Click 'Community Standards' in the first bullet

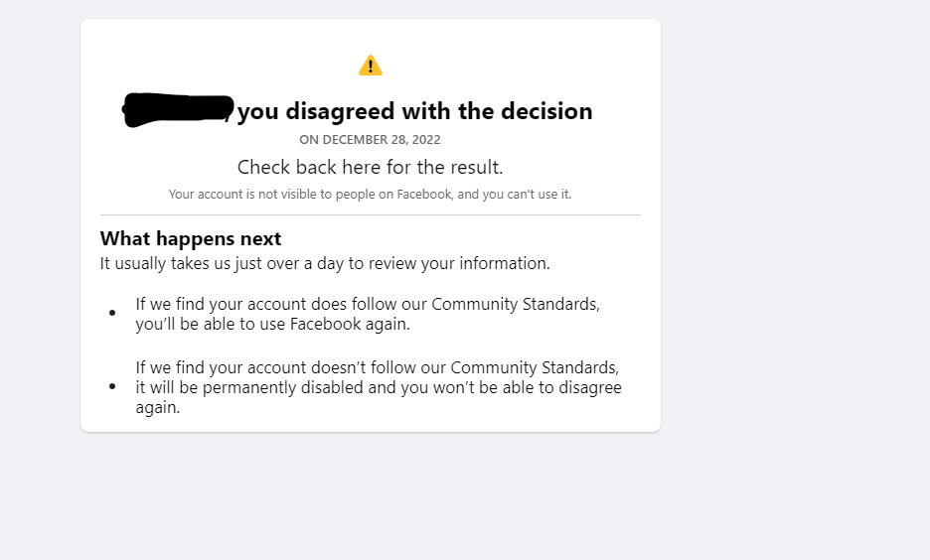tap(516, 304)
